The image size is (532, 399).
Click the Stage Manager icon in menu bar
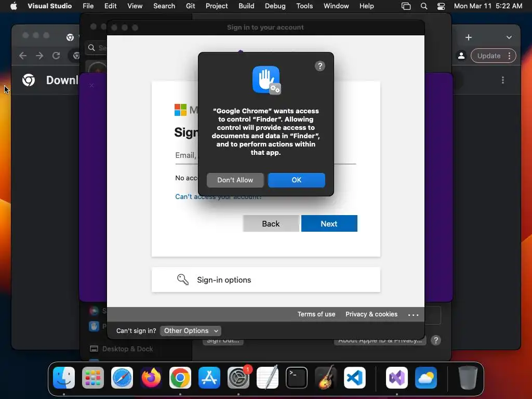406,6
